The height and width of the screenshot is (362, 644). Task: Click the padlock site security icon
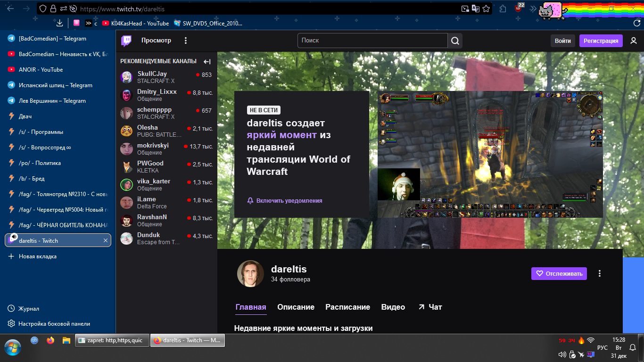tap(53, 8)
